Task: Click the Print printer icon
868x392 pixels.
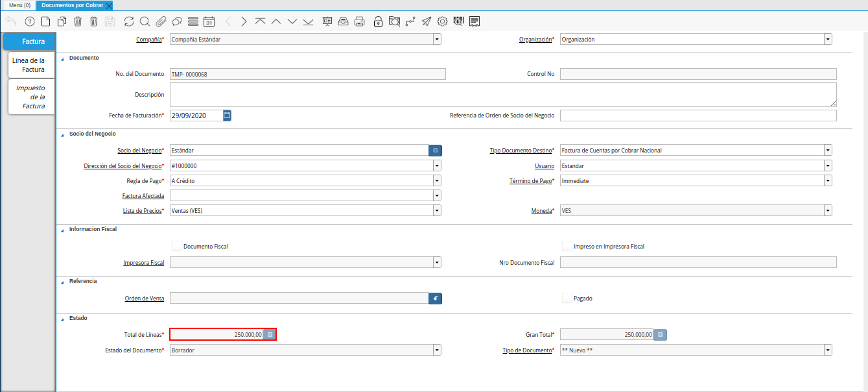Action: click(x=360, y=21)
